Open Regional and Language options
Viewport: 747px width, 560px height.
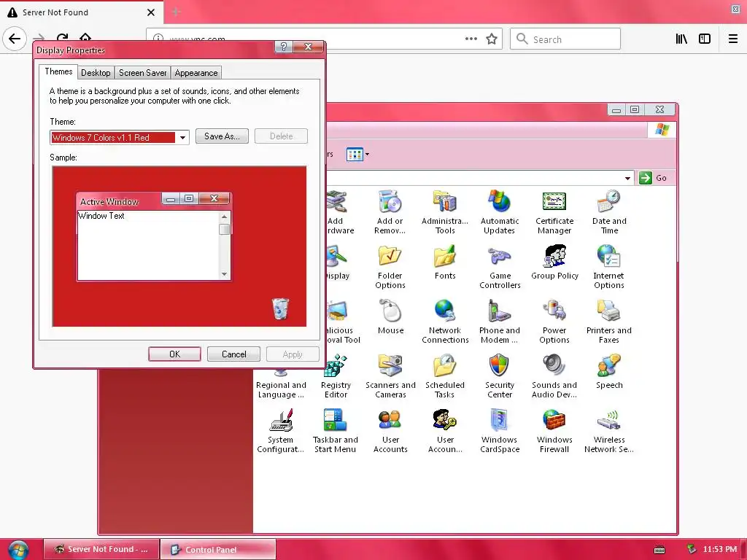pyautogui.click(x=281, y=386)
